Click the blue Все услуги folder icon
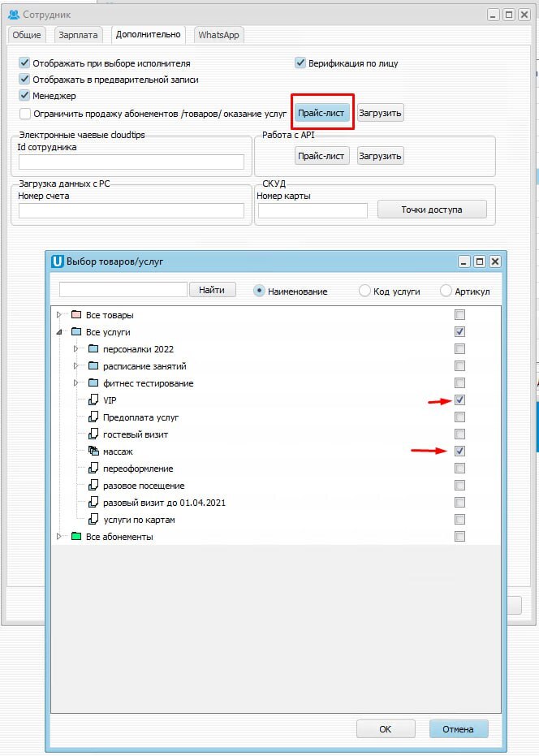 pos(75,331)
